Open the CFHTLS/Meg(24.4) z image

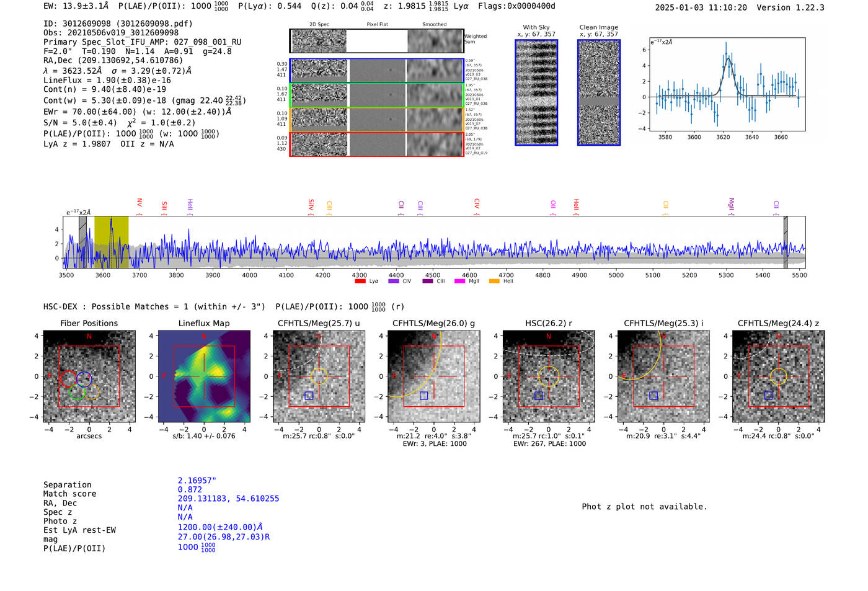779,376
